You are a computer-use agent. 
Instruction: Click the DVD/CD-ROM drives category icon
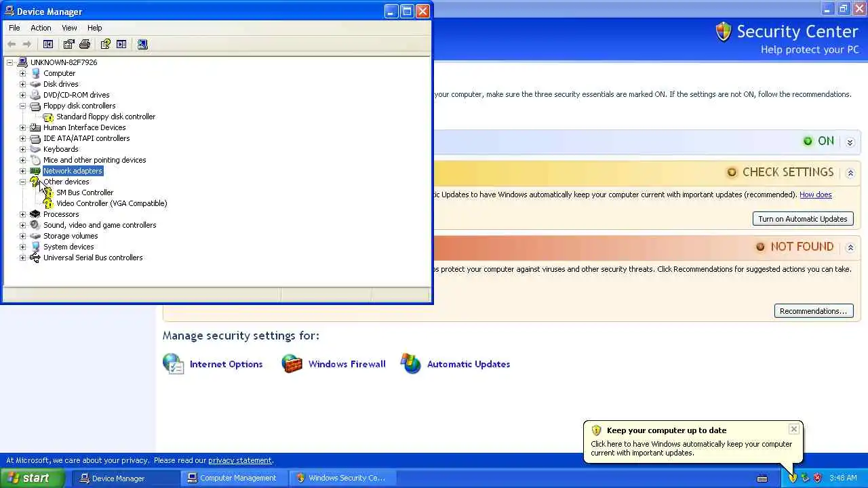pos(35,95)
